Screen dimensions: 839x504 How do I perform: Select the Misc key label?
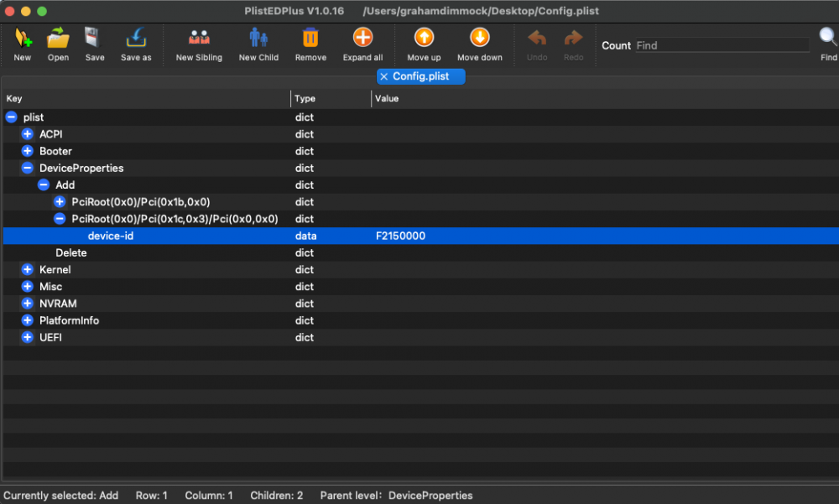pyautogui.click(x=51, y=286)
